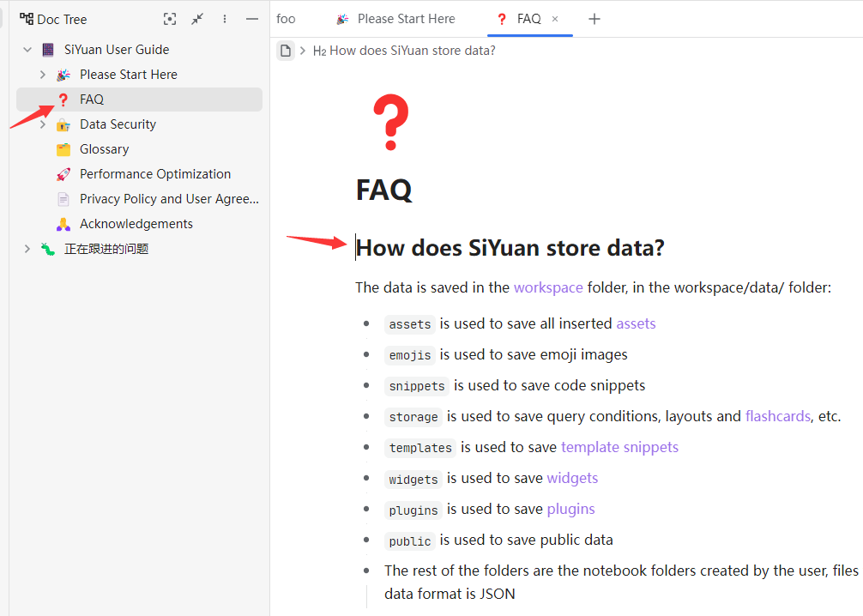
Task: Open the plugins link
Action: coord(570,509)
